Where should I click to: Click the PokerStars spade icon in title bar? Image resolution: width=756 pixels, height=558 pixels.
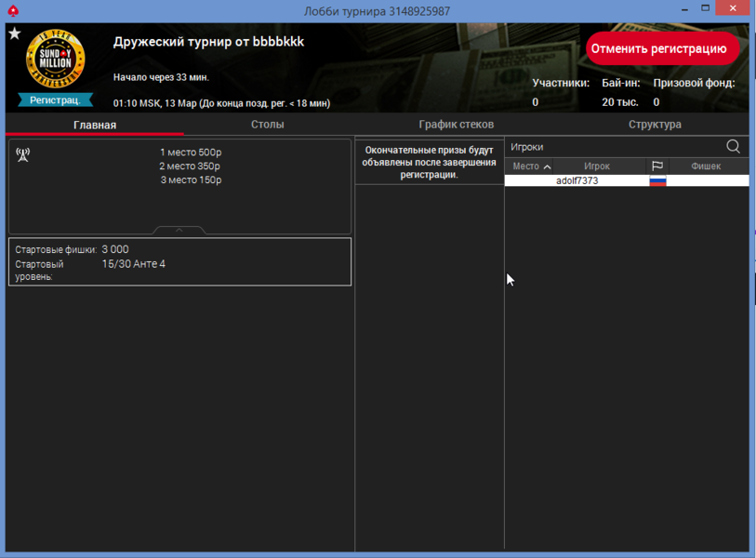click(x=12, y=11)
